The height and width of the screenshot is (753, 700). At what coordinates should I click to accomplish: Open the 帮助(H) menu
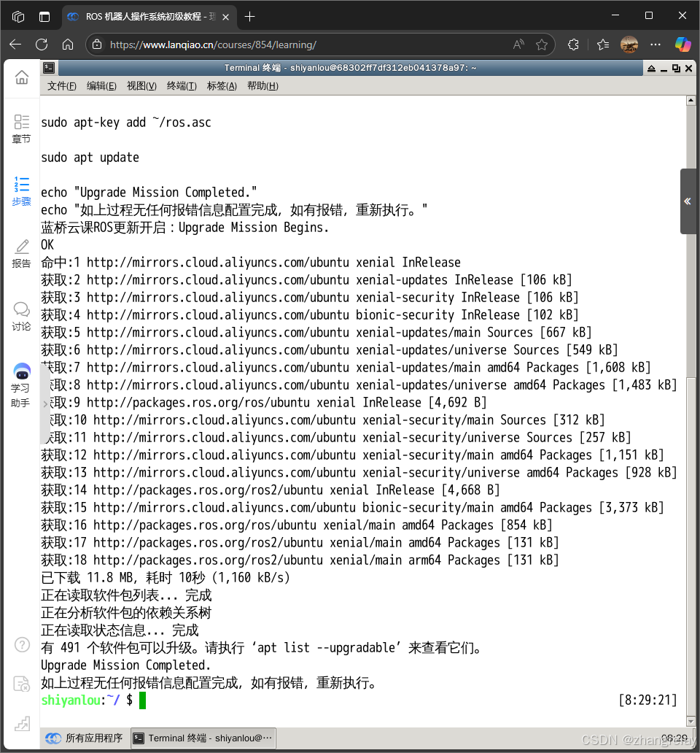[262, 86]
